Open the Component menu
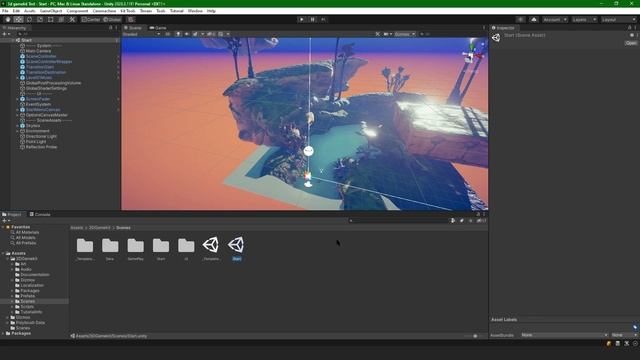Viewport: 640px width, 360px height. pyautogui.click(x=77, y=11)
